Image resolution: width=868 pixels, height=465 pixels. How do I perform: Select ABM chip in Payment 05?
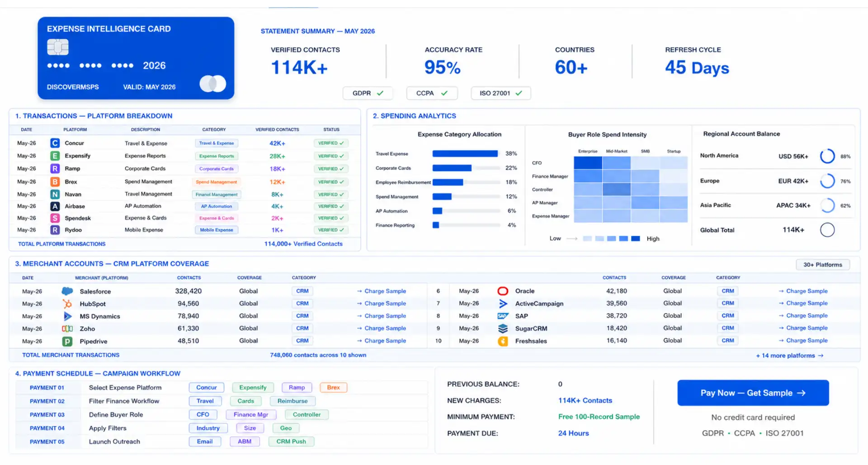[245, 442]
